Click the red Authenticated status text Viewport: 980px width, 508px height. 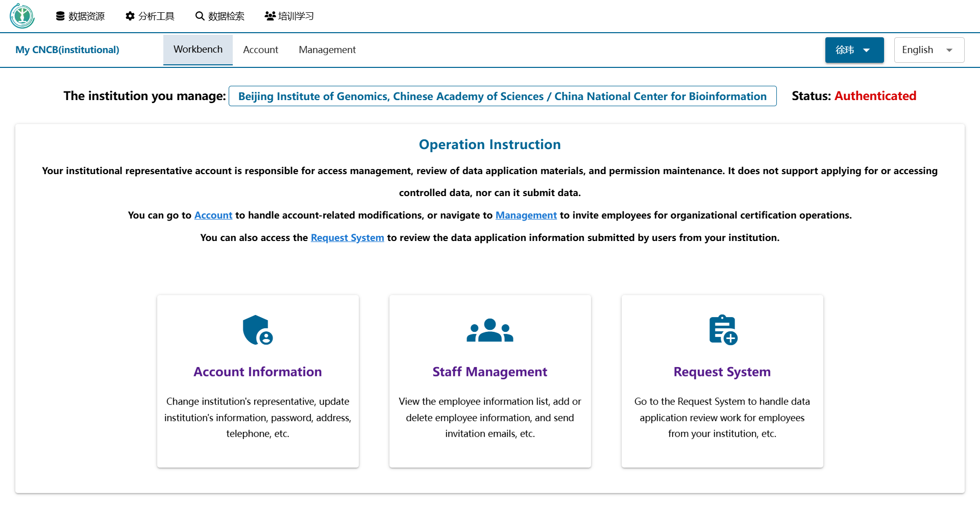click(x=875, y=96)
